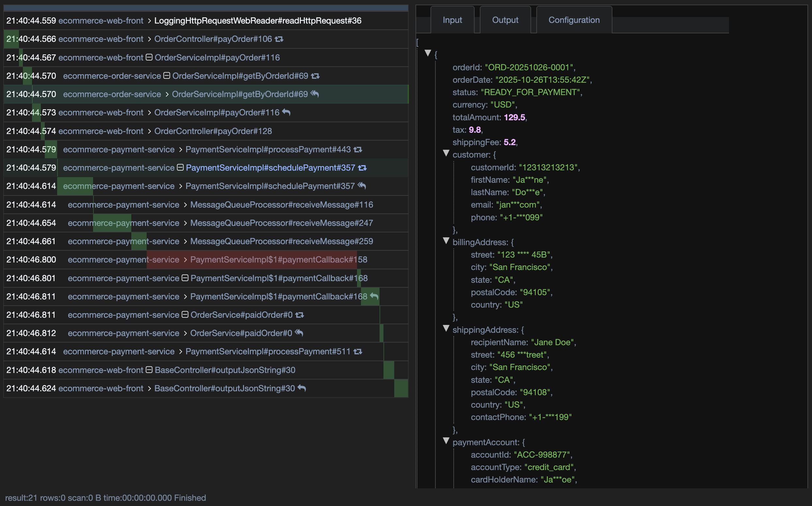
Task: Click the masked email value "jan***com"
Action: 518,205
